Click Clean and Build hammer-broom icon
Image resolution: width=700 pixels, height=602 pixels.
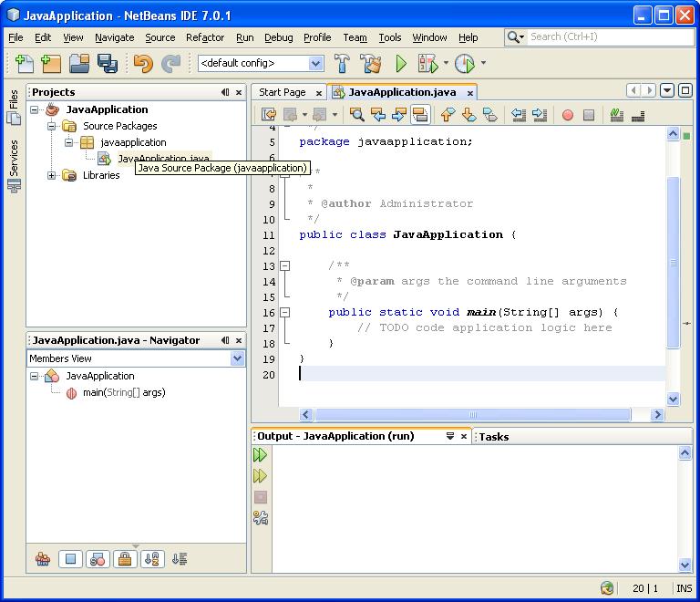[371, 64]
